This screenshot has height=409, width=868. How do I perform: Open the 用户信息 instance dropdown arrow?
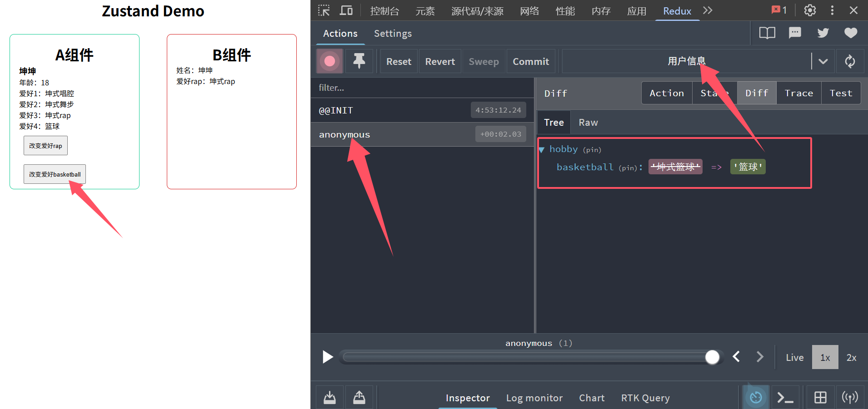[823, 61]
